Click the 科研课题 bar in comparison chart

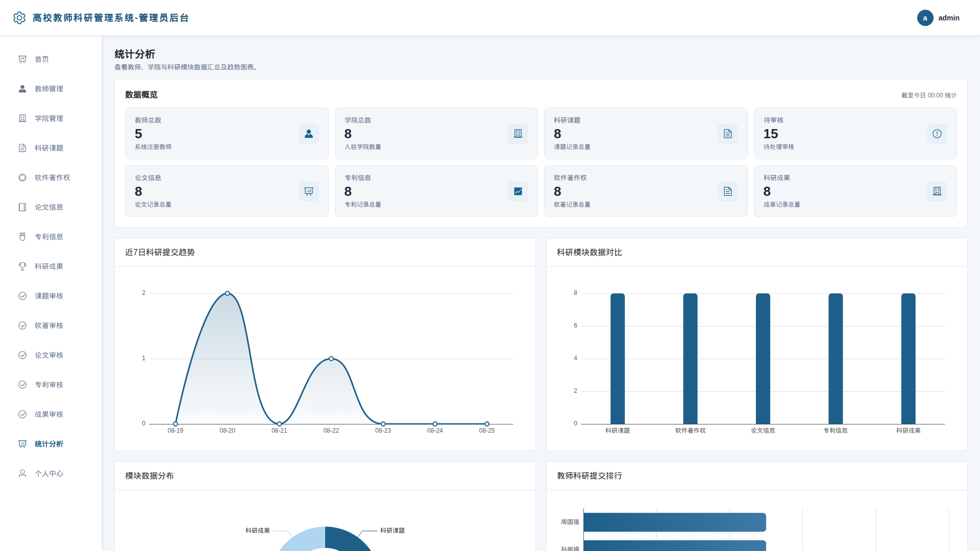(x=618, y=359)
